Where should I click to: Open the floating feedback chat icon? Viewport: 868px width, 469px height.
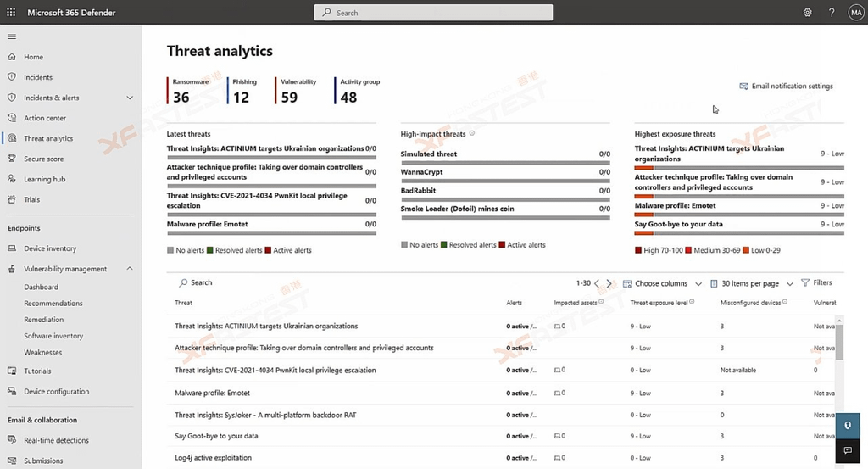(x=848, y=450)
